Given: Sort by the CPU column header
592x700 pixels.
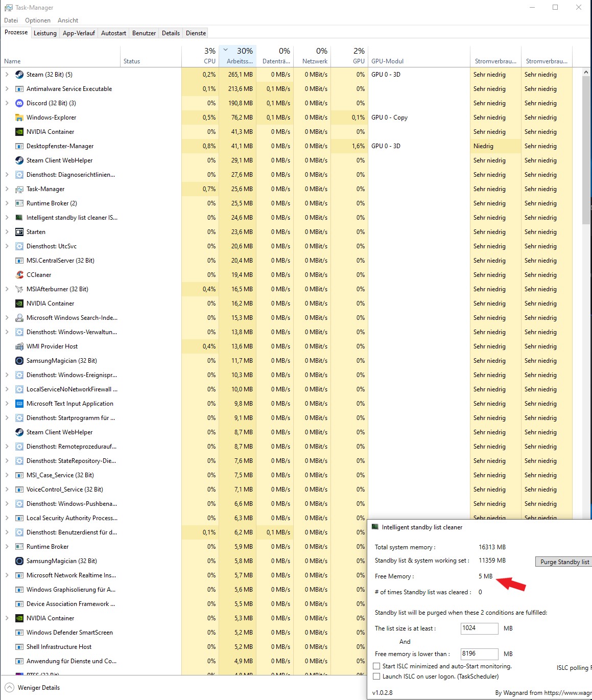Looking at the screenshot, I should coord(200,56).
